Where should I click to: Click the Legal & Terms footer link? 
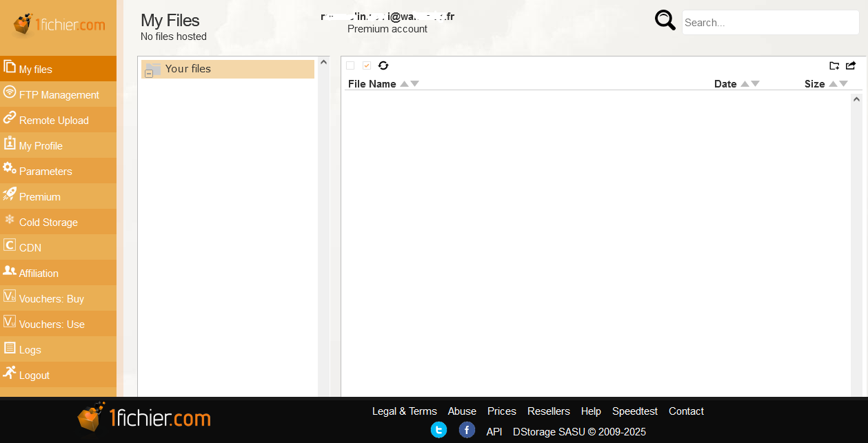click(404, 411)
